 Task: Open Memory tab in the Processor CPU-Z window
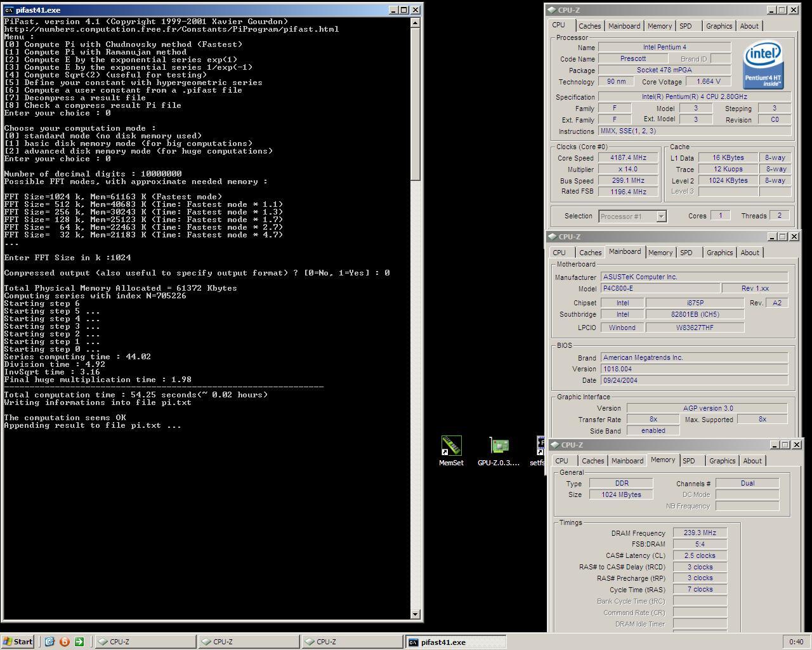660,26
